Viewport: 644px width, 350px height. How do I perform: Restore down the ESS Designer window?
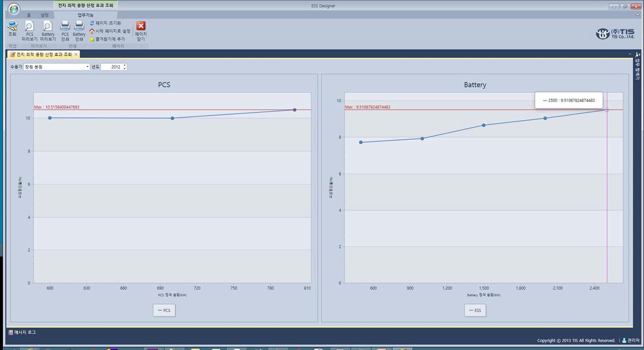[625, 7]
